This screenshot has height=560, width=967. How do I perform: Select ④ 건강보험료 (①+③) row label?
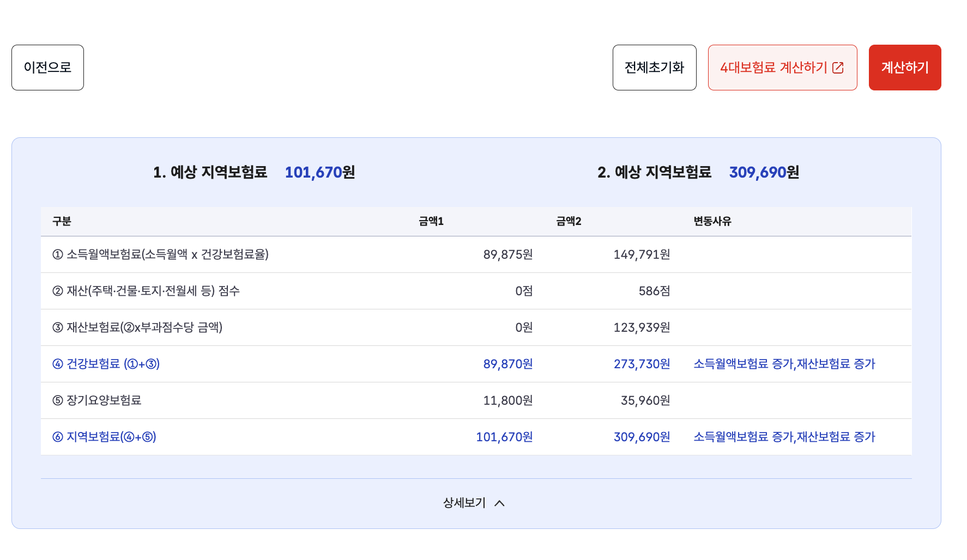pos(106,364)
